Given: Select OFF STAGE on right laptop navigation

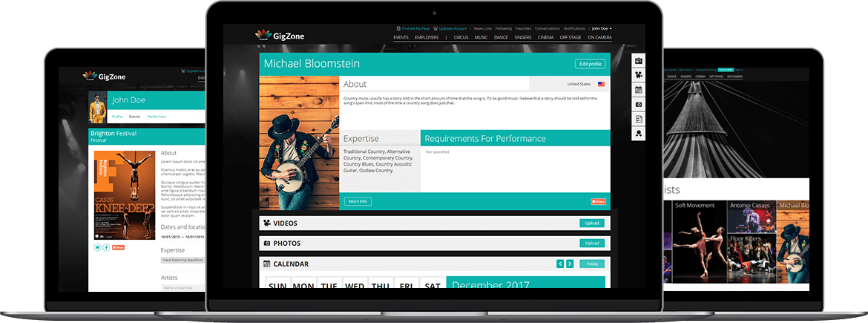Looking at the screenshot, I should [x=717, y=76].
